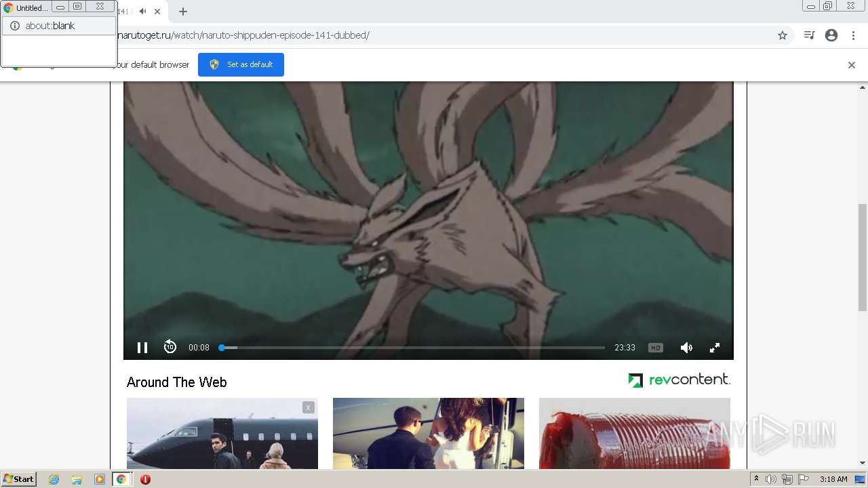Close the Untitled popup window
Screen dimensions: 868x488
[100, 7]
